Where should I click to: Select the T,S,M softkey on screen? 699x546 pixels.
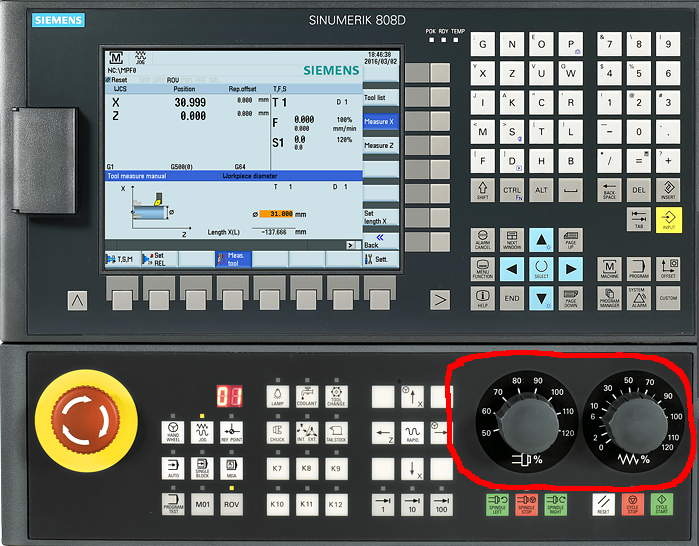pyautogui.click(x=122, y=259)
